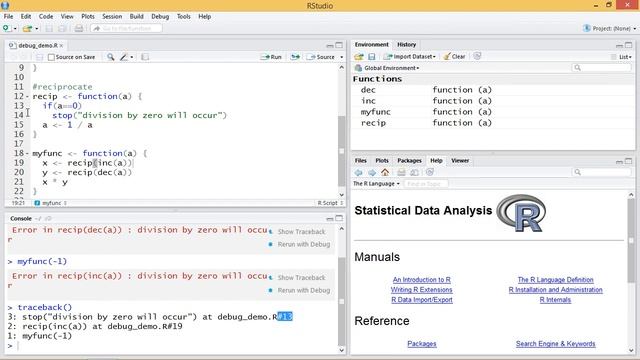The height and width of the screenshot is (360, 640).
Task: Click the Run button in editor
Action: coord(271,57)
